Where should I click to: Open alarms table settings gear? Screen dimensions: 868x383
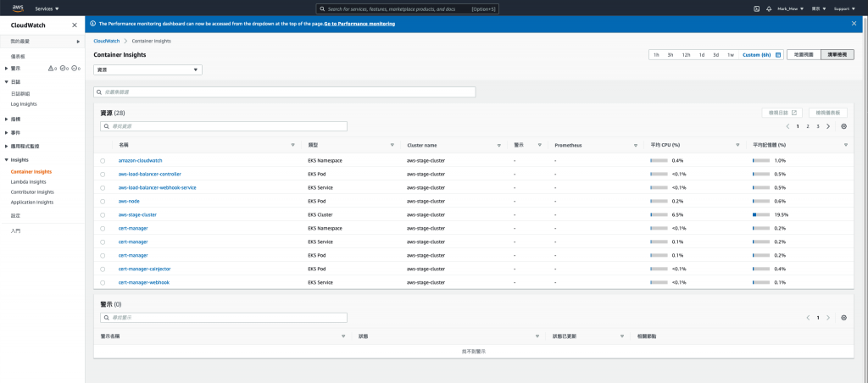tap(843, 318)
